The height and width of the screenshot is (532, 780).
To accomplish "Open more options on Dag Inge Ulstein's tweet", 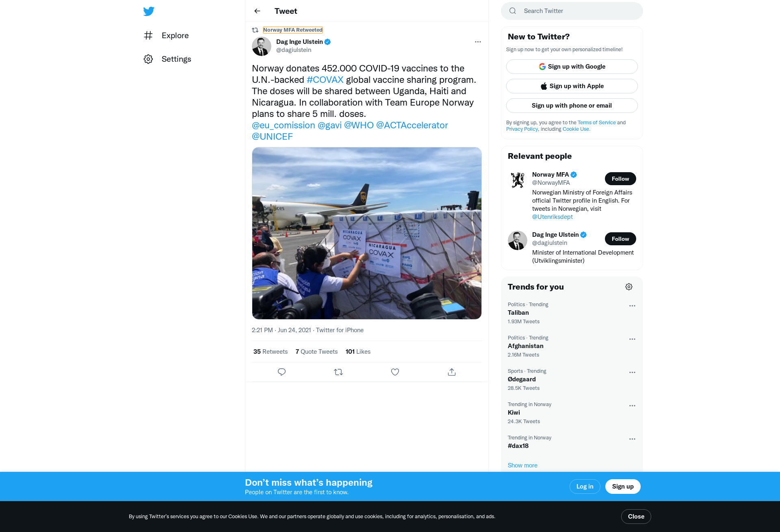I will (x=478, y=42).
